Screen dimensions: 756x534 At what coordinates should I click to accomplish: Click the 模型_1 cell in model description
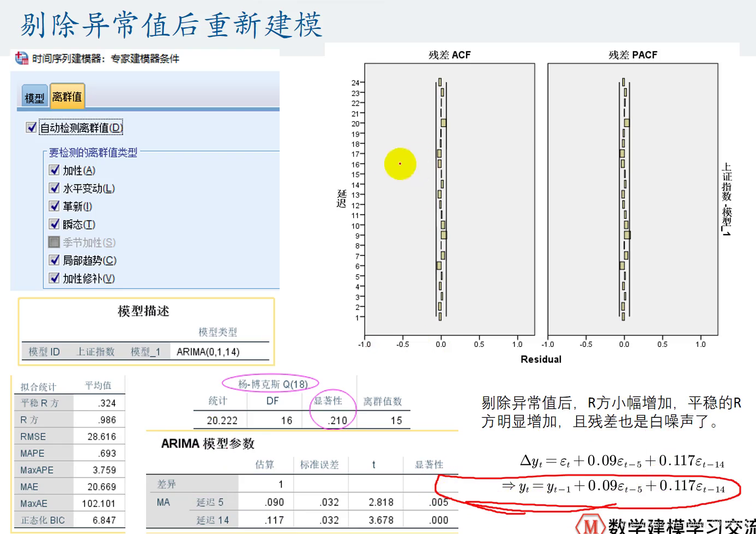(146, 352)
